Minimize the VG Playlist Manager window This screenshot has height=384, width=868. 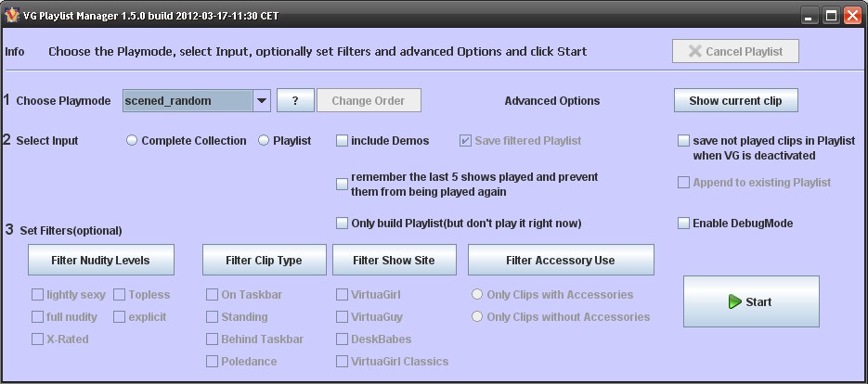[810, 16]
